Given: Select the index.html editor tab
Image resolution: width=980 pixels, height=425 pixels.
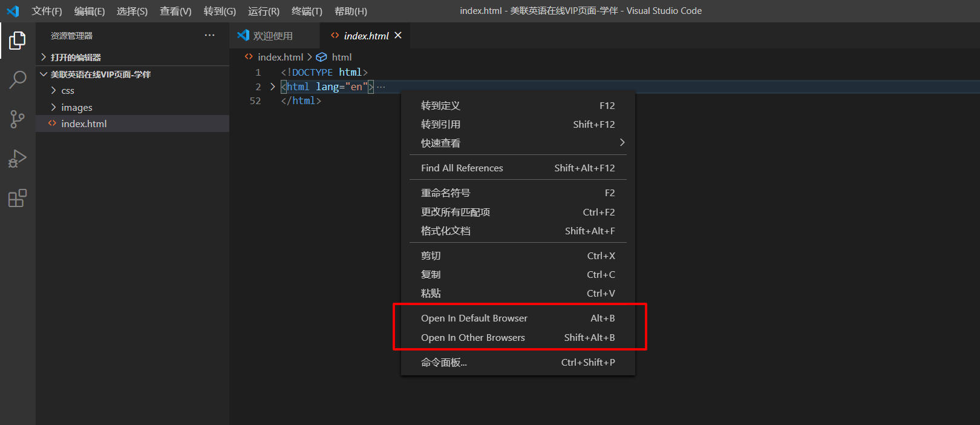Looking at the screenshot, I should (366, 36).
